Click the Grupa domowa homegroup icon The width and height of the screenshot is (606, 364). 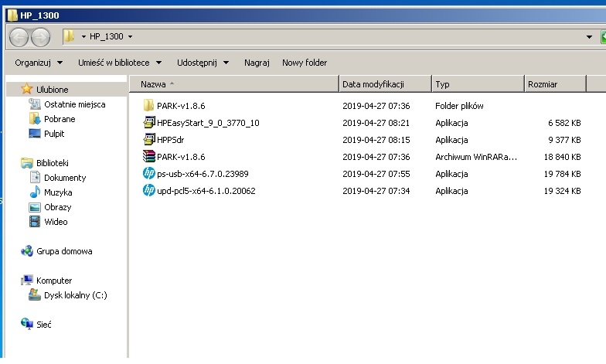pyautogui.click(x=26, y=250)
